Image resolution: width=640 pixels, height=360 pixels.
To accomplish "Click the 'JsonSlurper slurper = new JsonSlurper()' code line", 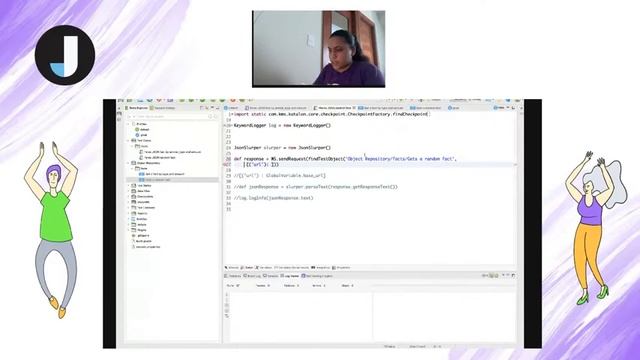I will (x=282, y=148).
